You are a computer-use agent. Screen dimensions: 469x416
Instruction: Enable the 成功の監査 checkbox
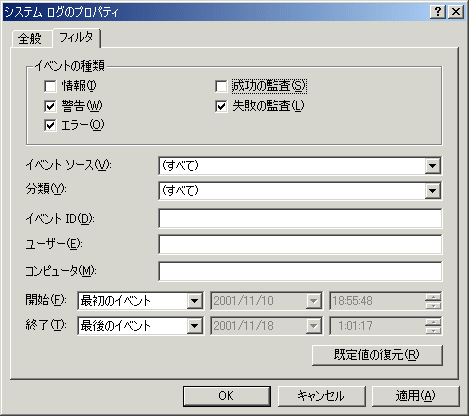pyautogui.click(x=221, y=86)
